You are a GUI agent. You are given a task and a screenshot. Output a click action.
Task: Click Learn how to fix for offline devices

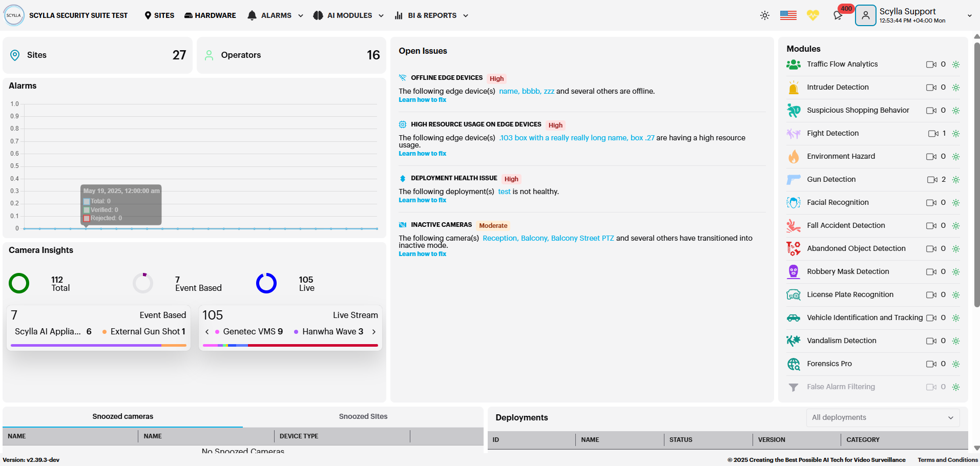(x=422, y=100)
